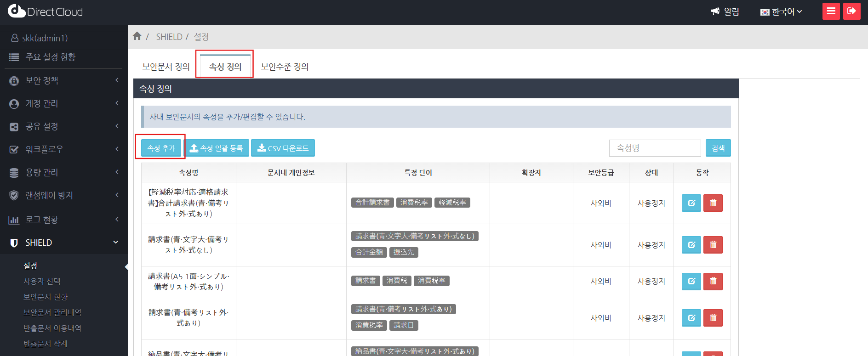Image resolution: width=868 pixels, height=356 pixels.
Task: Click the DirectCloud logo
Action: [46, 11]
